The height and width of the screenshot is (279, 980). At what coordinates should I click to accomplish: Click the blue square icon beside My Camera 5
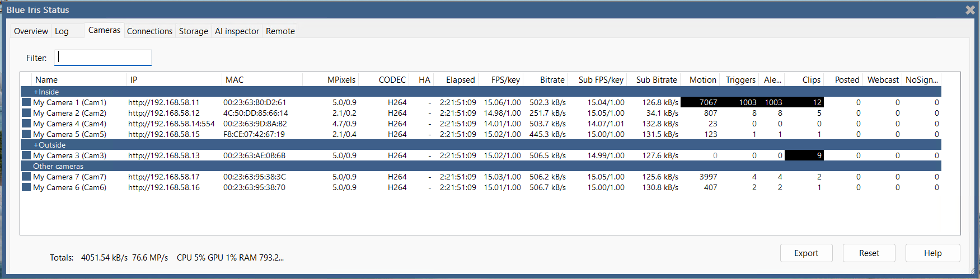[x=26, y=134]
